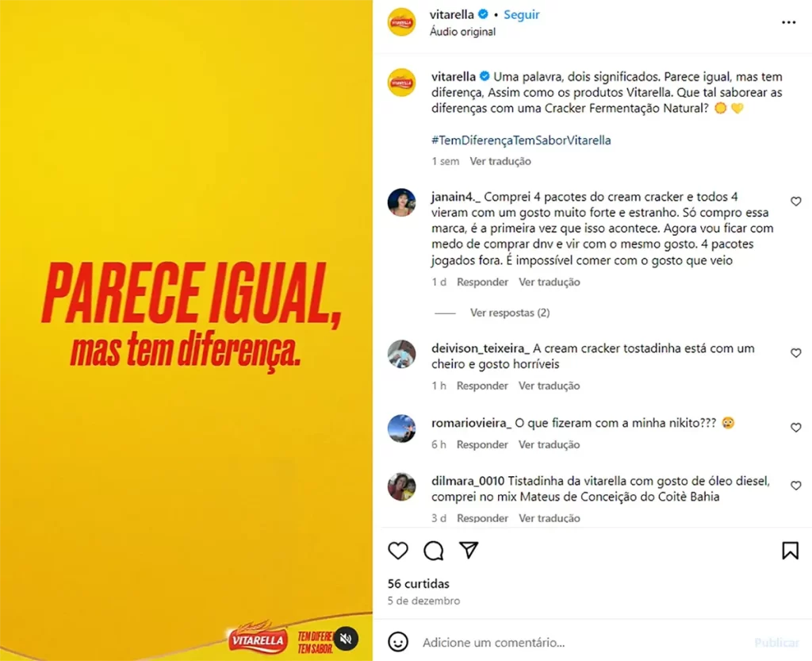Click Seguir to follow vitarella
Image resolution: width=812 pixels, height=661 pixels.
tap(522, 14)
